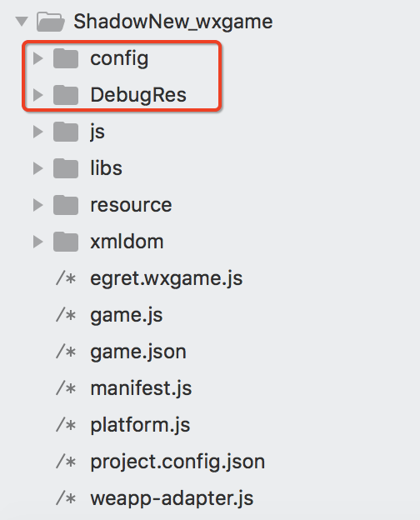Screen dimensions: 420x520
Task: Select the weapp-adapter.js file
Action: point(172,498)
